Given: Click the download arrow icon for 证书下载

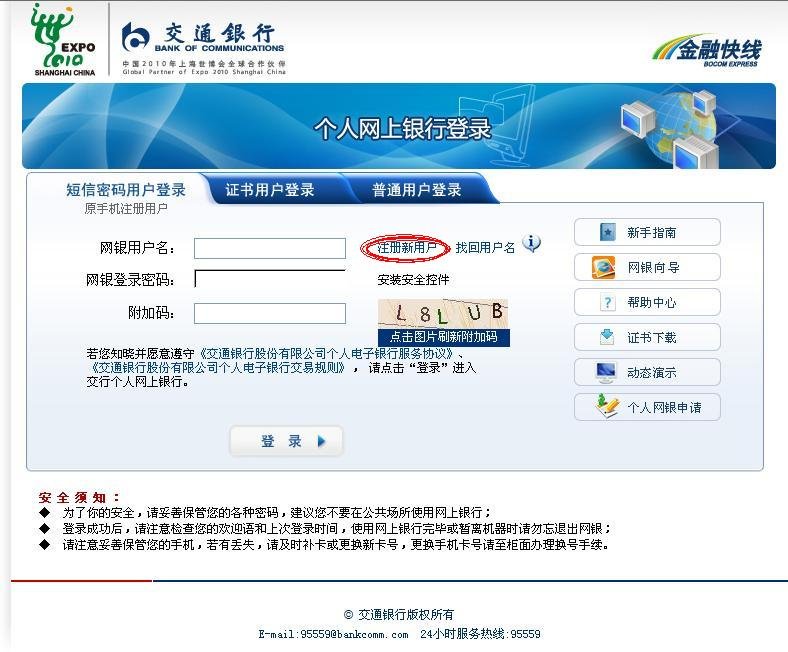Looking at the screenshot, I should tap(607, 336).
